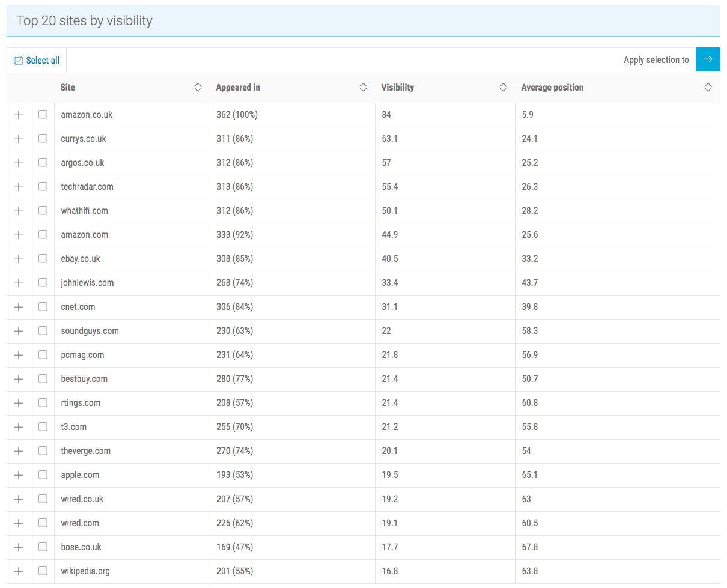Check the apple.com checkbox
Screen dimensions: 727x588
coord(43,474)
